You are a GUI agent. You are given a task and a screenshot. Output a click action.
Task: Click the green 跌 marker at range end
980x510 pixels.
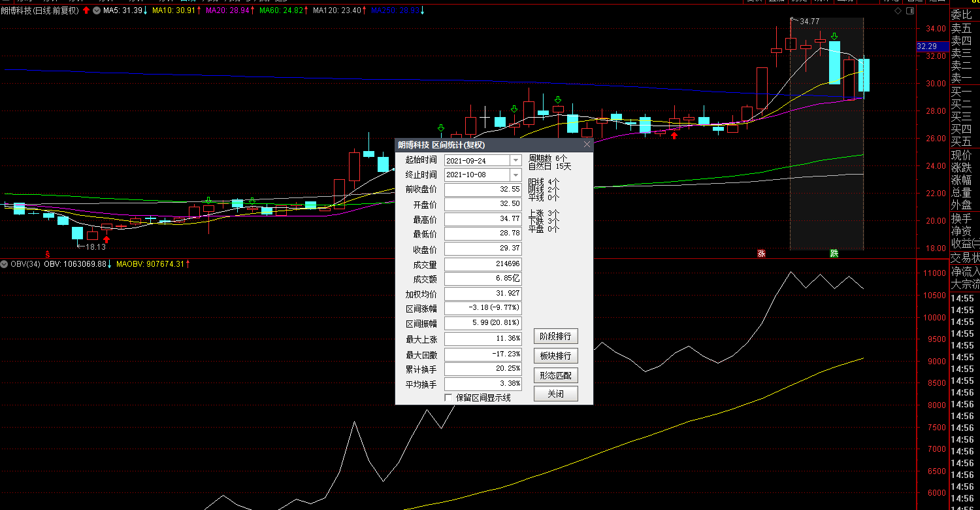click(x=834, y=253)
